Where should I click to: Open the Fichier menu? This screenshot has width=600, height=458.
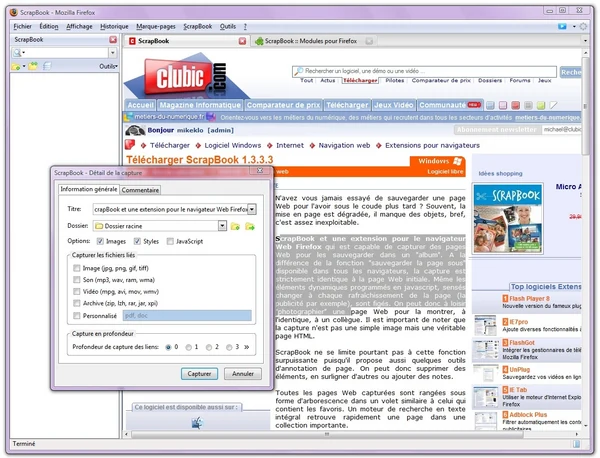23,26
